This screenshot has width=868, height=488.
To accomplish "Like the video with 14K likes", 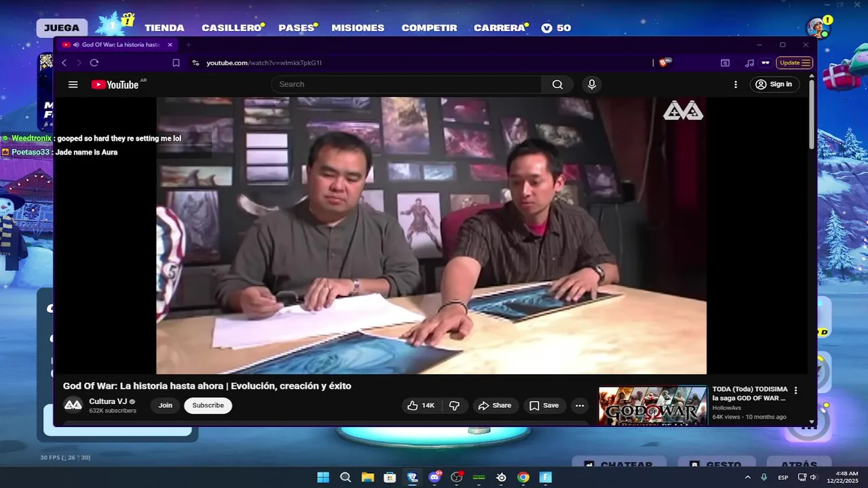I will [x=420, y=405].
